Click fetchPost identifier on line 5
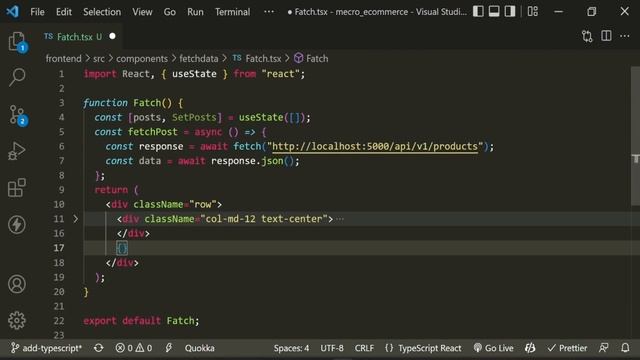The image size is (640, 360). click(153, 132)
